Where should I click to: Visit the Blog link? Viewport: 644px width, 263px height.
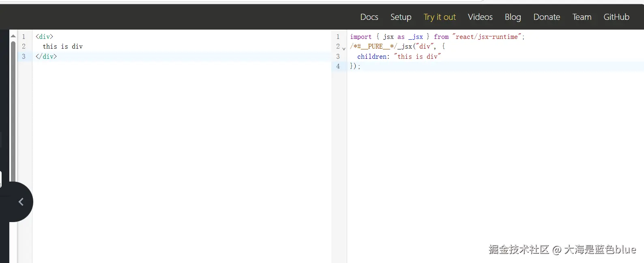coord(513,17)
